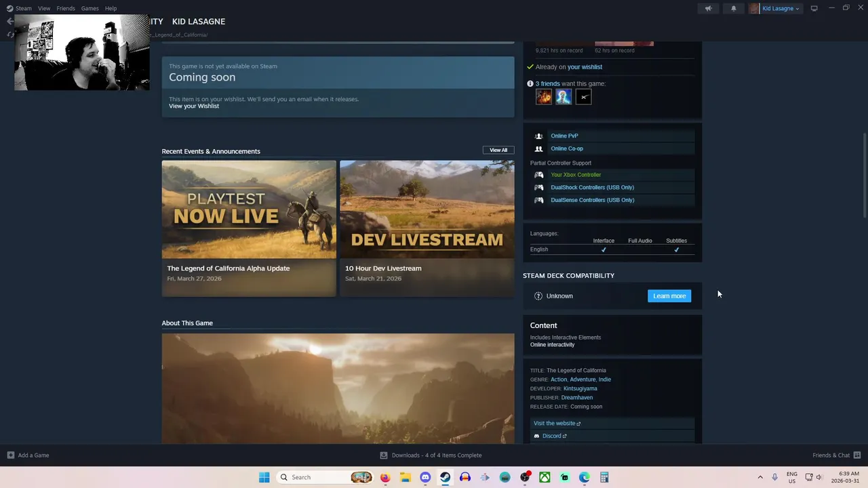Image resolution: width=868 pixels, height=488 pixels.
Task: Show hidden system tray icons chevron
Action: [760, 477]
